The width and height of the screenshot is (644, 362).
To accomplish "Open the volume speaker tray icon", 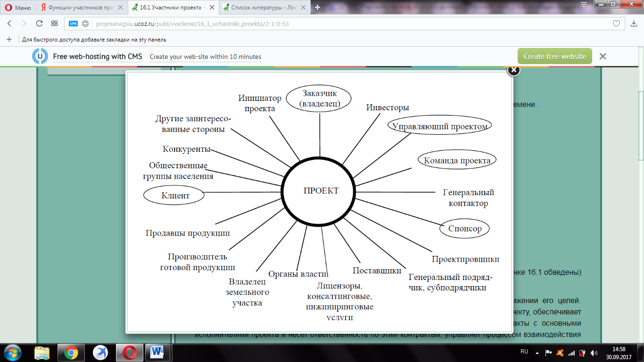I will point(594,353).
